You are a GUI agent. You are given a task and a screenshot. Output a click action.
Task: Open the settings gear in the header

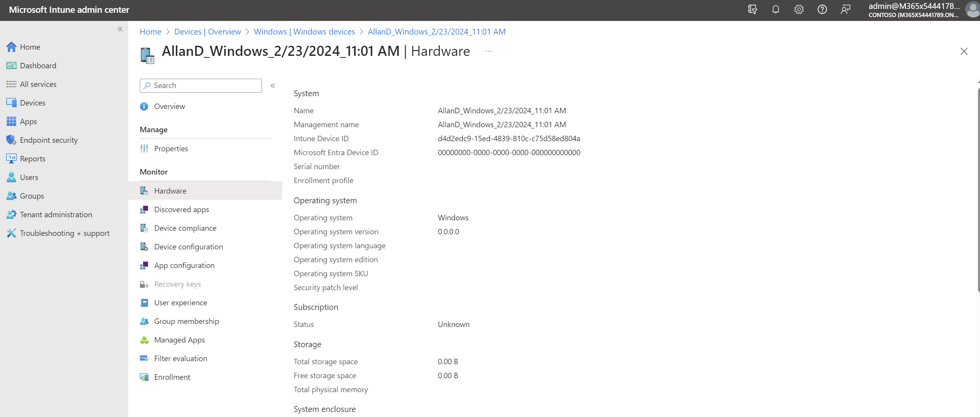tap(799, 9)
